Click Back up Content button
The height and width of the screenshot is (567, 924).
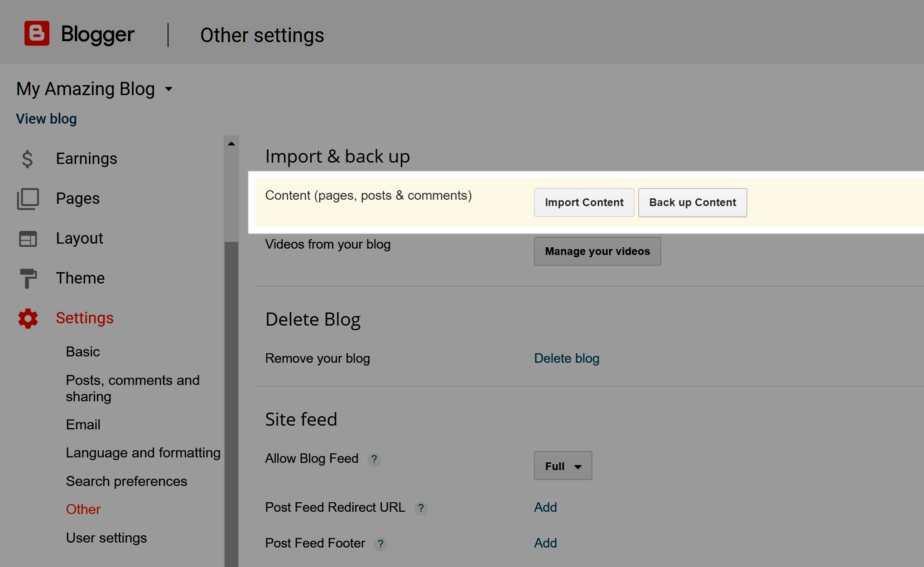coord(693,202)
